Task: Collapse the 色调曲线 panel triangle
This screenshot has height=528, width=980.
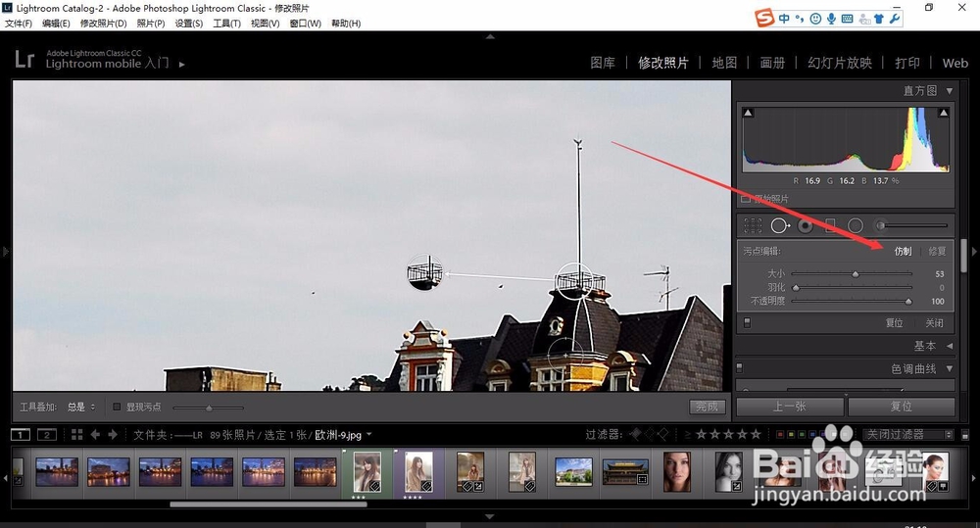Action: click(950, 368)
